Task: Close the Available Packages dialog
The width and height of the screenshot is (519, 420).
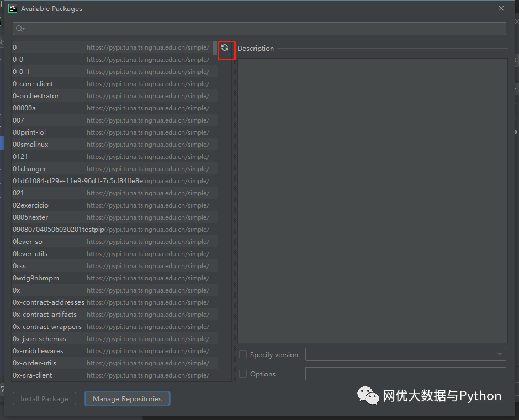Action: point(501,8)
